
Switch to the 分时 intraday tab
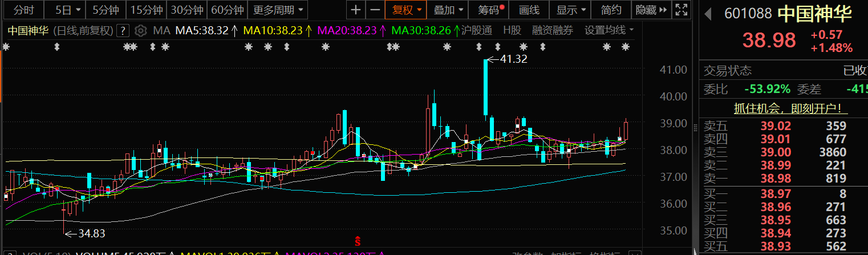pos(23,10)
